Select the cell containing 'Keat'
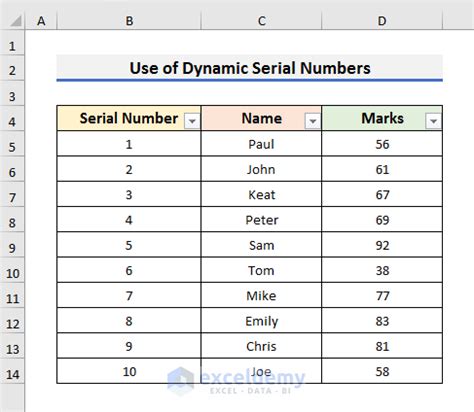 coord(261,194)
